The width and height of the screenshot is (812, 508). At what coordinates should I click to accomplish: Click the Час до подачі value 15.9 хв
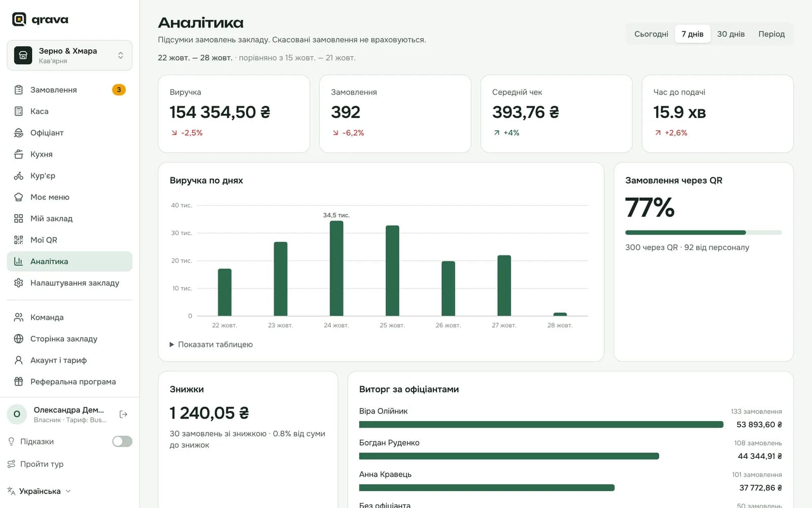click(x=680, y=112)
